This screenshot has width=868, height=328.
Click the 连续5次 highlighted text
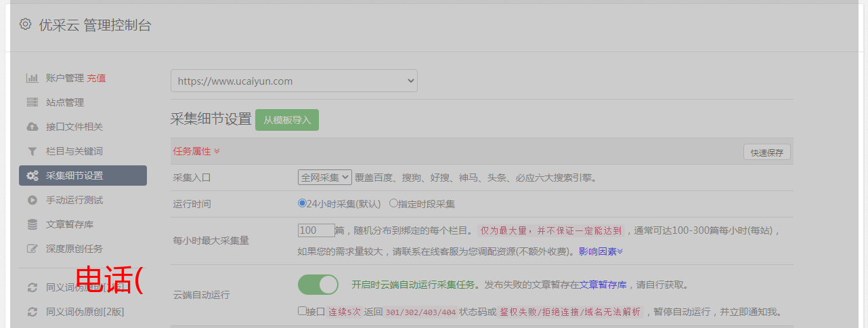345,312
